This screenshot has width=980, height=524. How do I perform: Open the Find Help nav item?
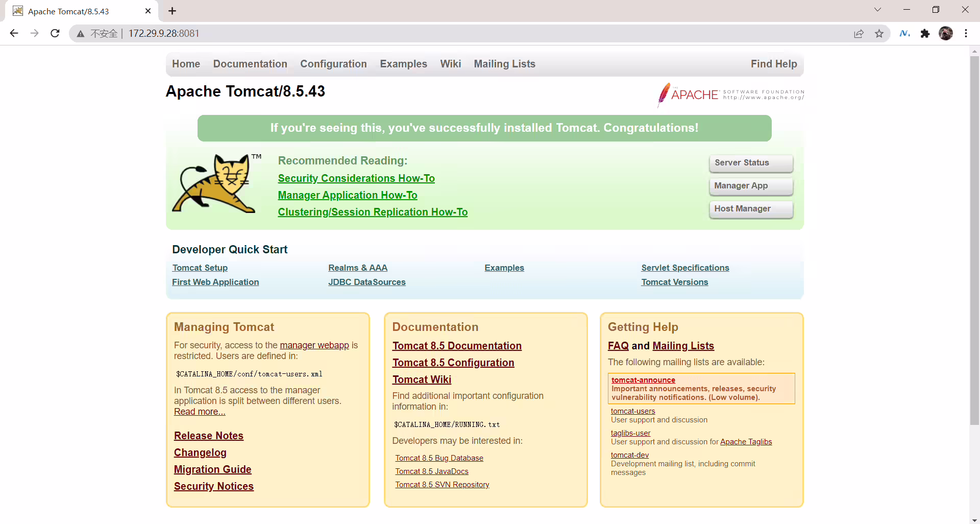pos(773,64)
